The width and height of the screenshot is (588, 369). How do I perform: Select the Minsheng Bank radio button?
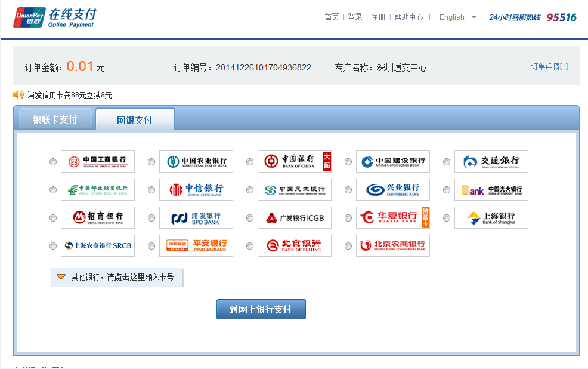click(x=250, y=190)
